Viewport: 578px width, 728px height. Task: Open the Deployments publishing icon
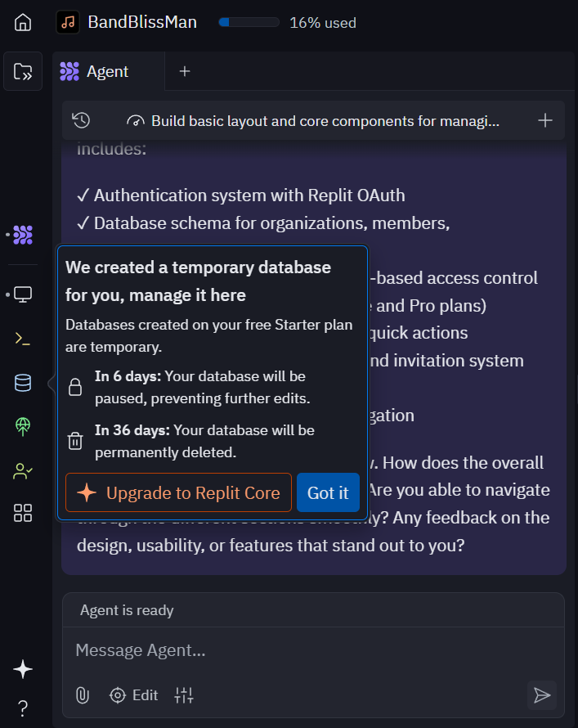click(x=23, y=427)
